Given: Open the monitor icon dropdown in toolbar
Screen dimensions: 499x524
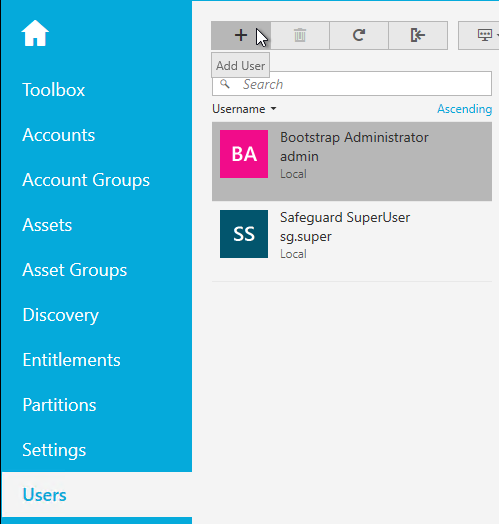Looking at the screenshot, I should (479, 35).
